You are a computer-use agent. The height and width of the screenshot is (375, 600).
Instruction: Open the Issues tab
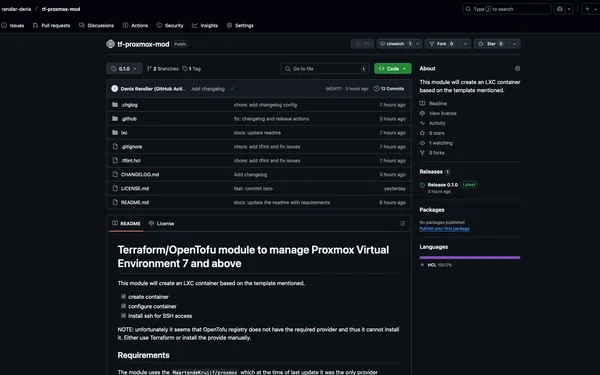point(13,26)
